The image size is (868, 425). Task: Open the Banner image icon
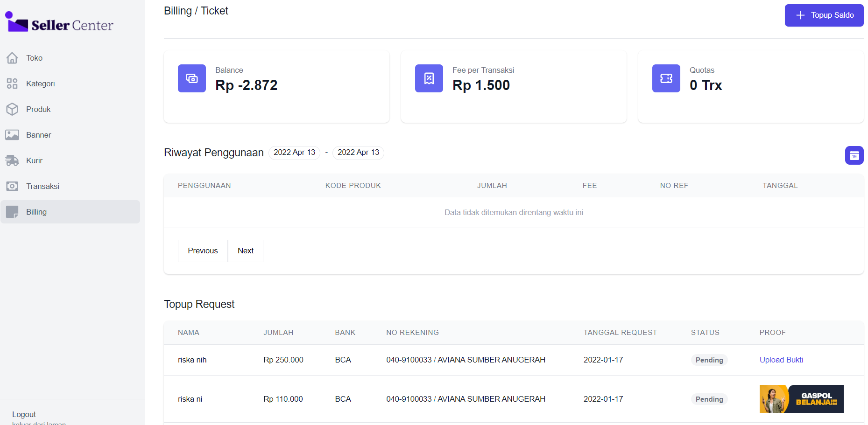tap(12, 135)
